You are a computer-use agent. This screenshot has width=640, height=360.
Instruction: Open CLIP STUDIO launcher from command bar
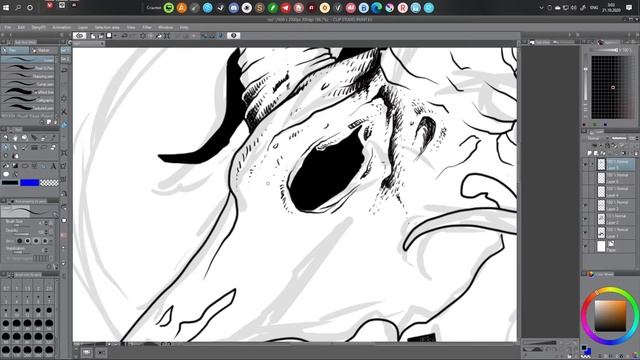click(x=80, y=36)
